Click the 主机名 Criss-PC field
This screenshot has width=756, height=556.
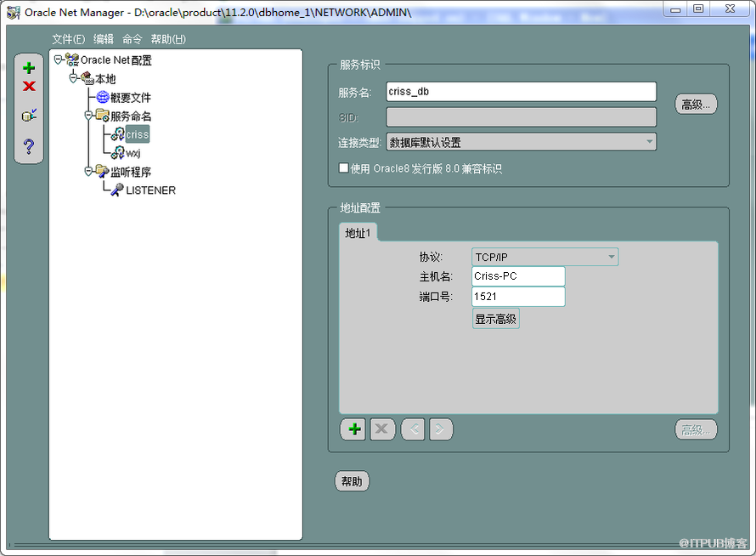click(x=518, y=276)
